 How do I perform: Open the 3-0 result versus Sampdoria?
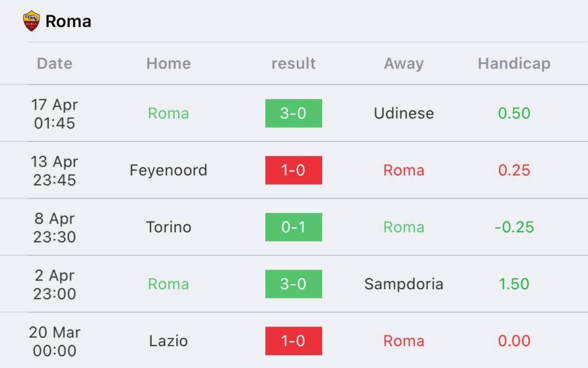pyautogui.click(x=293, y=284)
